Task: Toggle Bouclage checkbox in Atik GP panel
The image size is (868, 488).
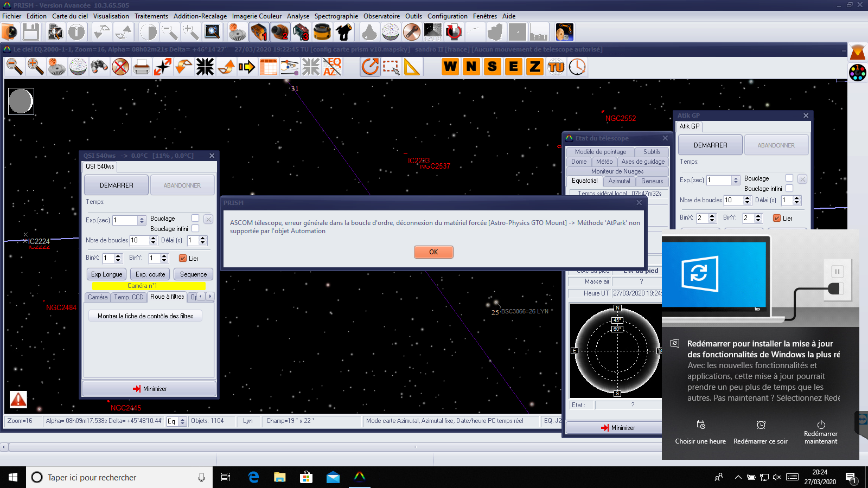Action: (789, 178)
